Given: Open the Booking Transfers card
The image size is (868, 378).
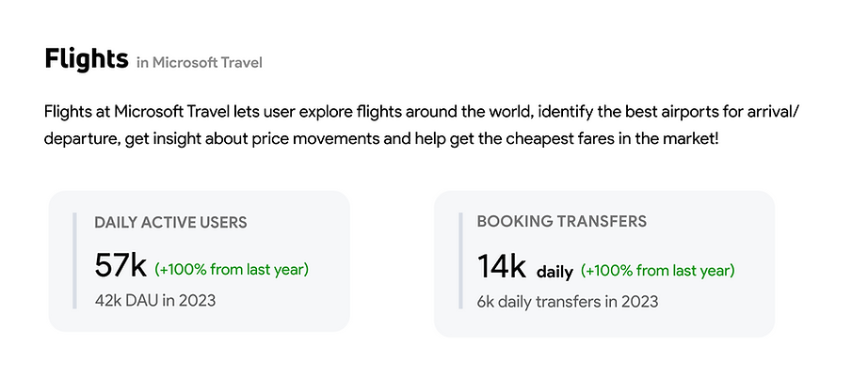Looking at the screenshot, I should (604, 263).
